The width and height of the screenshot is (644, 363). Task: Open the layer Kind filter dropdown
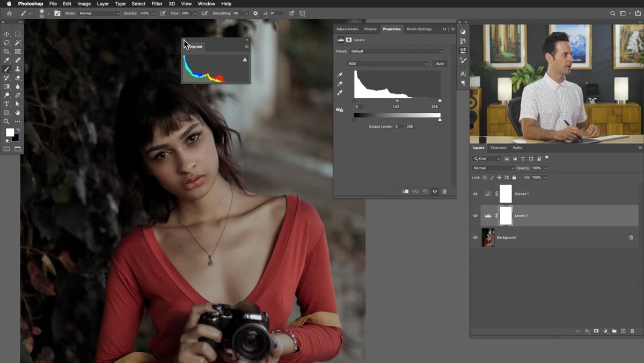click(487, 159)
